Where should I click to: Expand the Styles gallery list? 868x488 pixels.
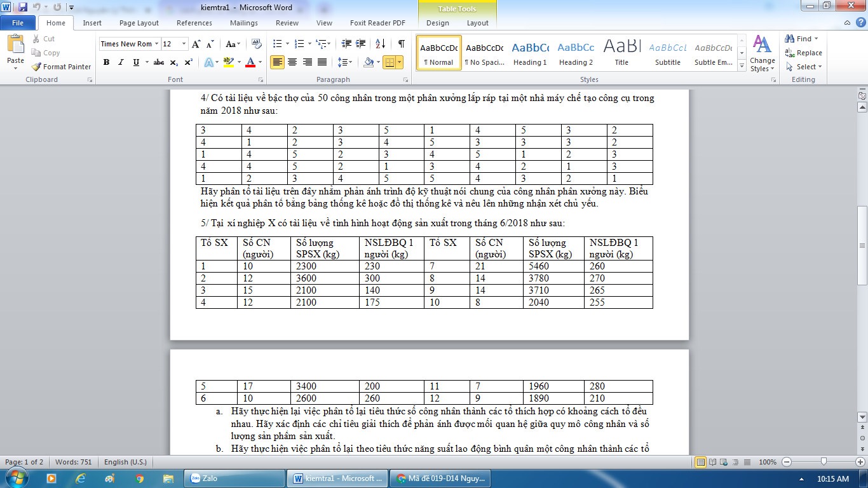[x=742, y=65]
